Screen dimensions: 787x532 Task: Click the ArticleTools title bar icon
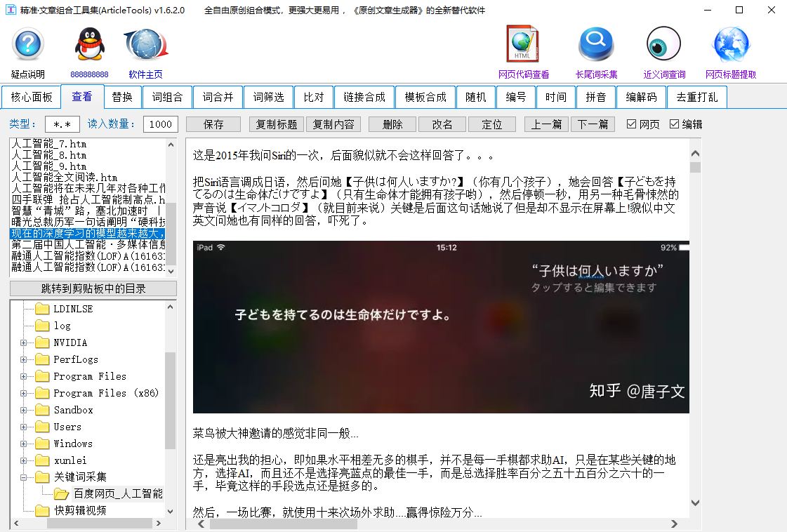coord(9,10)
